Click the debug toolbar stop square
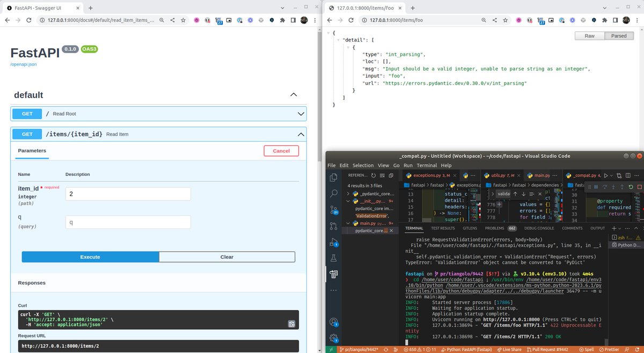This screenshot has width=644, height=353. pyautogui.click(x=639, y=187)
